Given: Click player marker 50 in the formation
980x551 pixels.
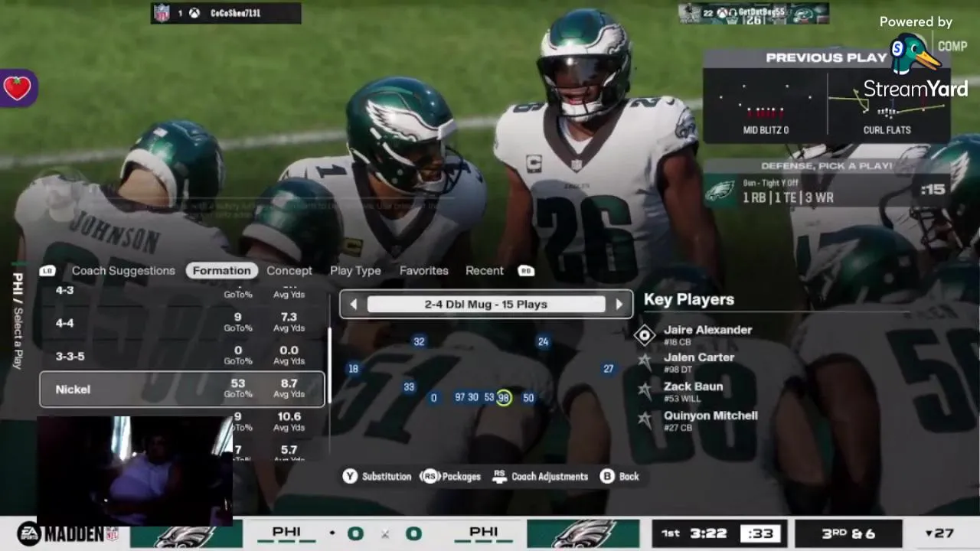Looking at the screenshot, I should pos(528,398).
